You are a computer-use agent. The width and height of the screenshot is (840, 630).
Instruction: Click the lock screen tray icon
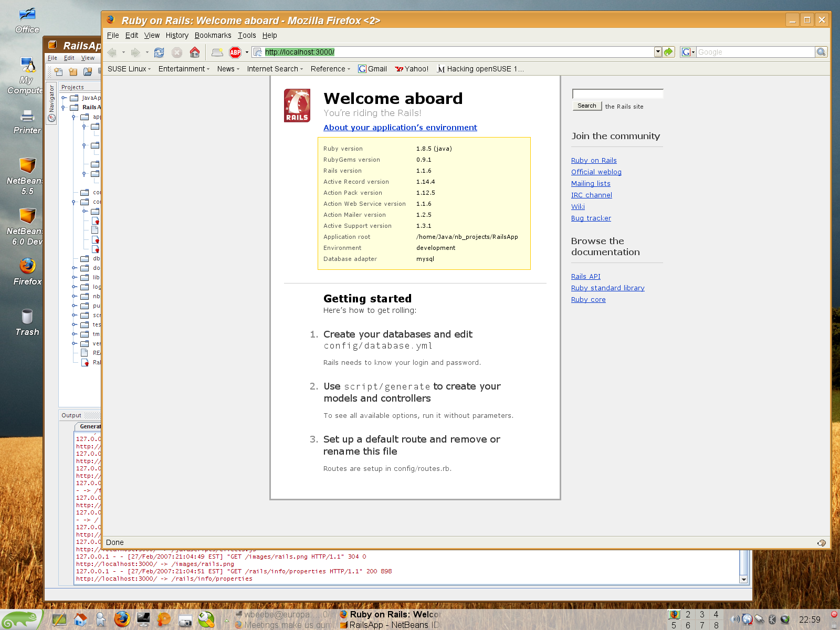[x=834, y=624]
